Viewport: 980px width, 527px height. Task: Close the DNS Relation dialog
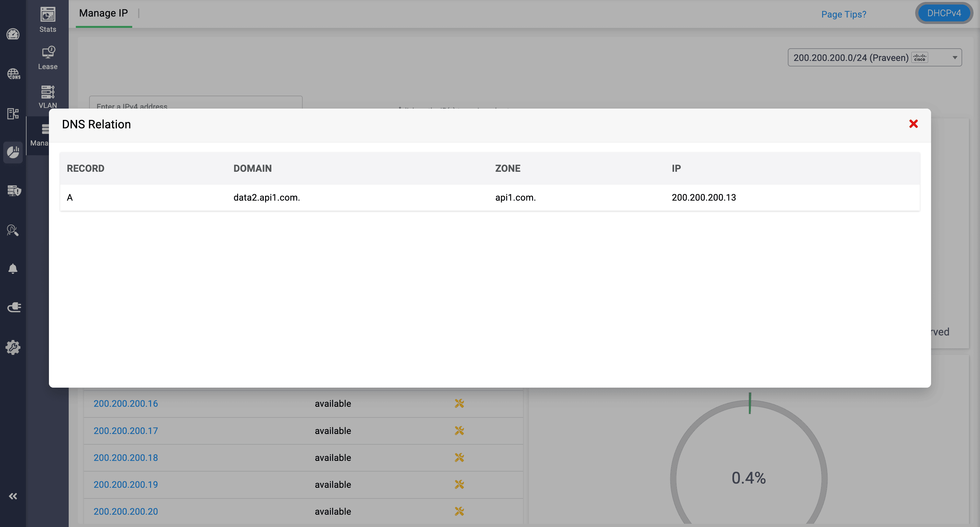click(x=913, y=124)
